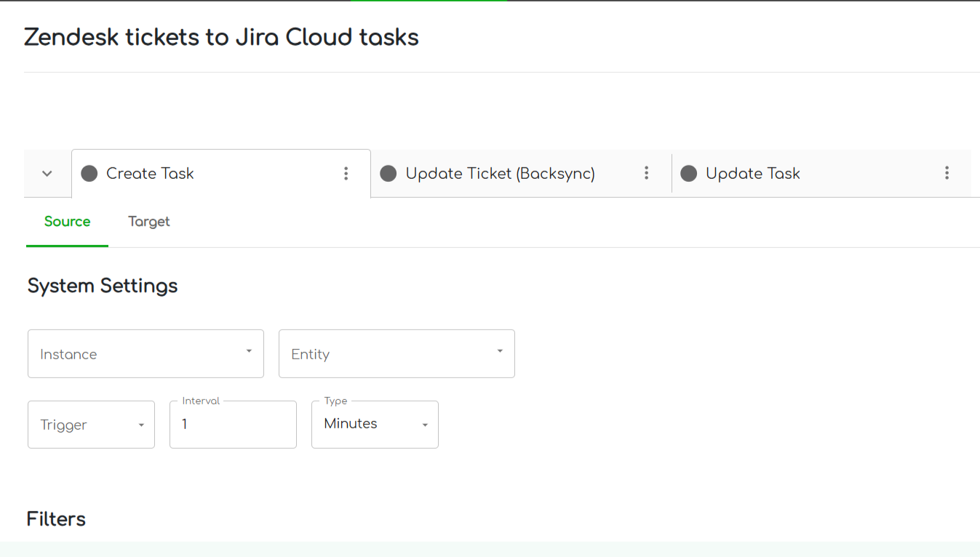The width and height of the screenshot is (980, 557).
Task: Open the Update Ticket (Backsync) options menu
Action: (646, 173)
